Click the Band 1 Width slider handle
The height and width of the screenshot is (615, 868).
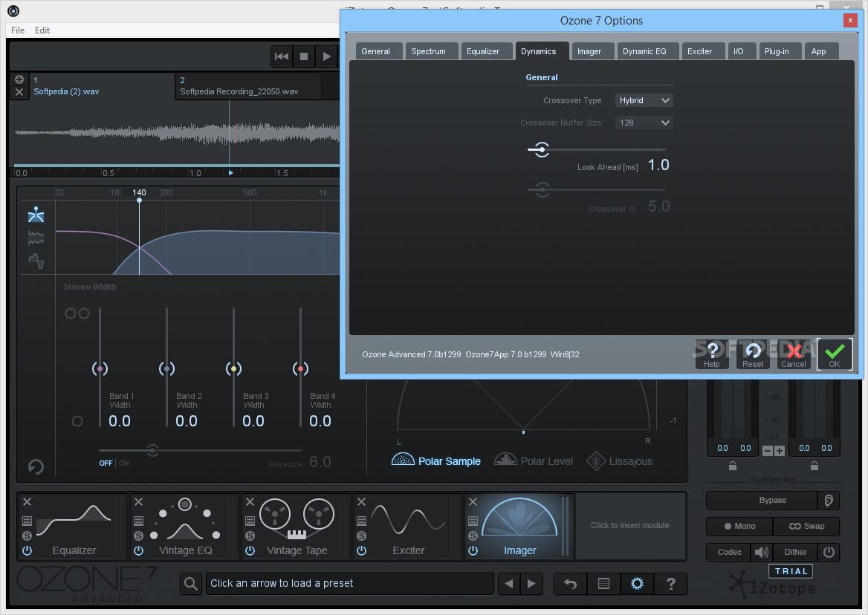point(100,368)
